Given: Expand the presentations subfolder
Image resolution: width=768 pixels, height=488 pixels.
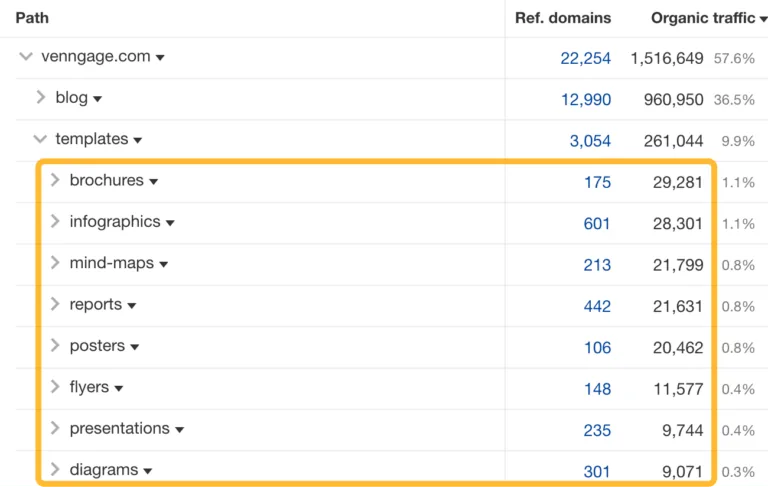Looking at the screenshot, I should 55,428.
